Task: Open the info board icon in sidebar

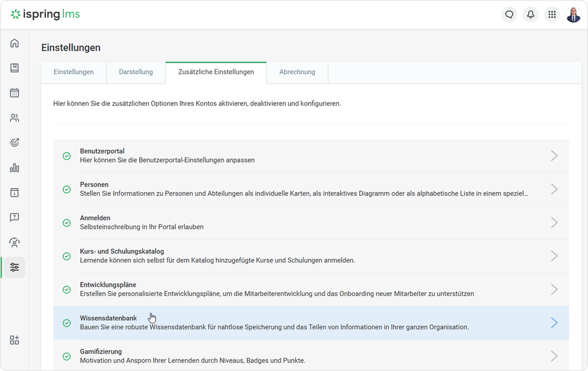Action: [x=14, y=193]
